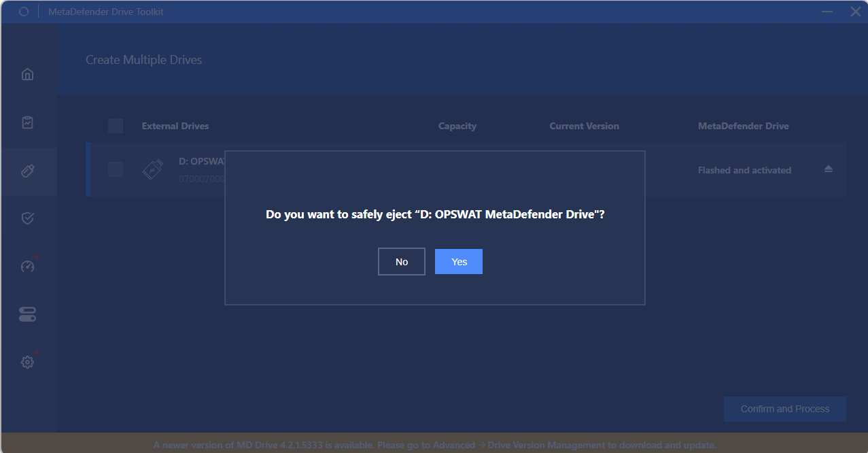Screen dimensions: 868x453
Task: Open the clipboard report icon in sidebar
Action: click(28, 122)
